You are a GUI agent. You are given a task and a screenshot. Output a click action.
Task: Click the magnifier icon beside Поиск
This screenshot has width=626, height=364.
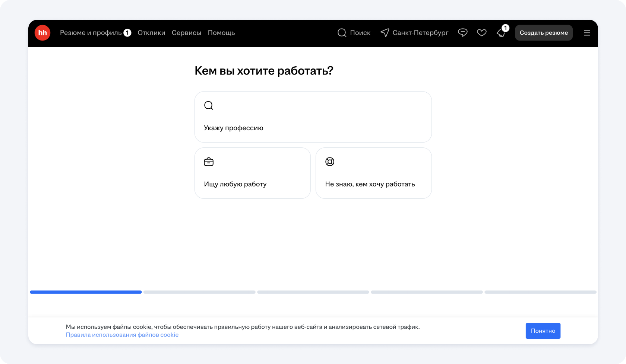[x=342, y=33]
